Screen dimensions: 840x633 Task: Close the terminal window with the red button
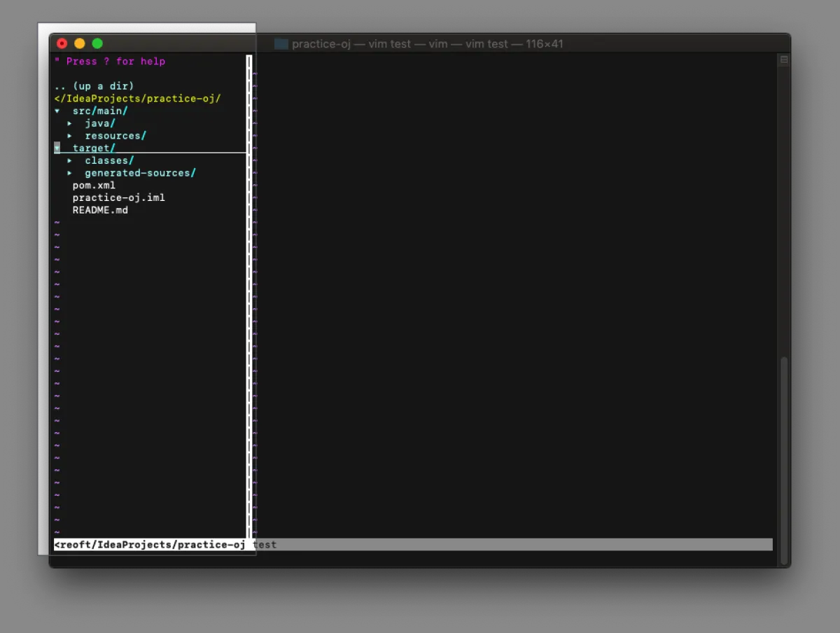coord(62,43)
